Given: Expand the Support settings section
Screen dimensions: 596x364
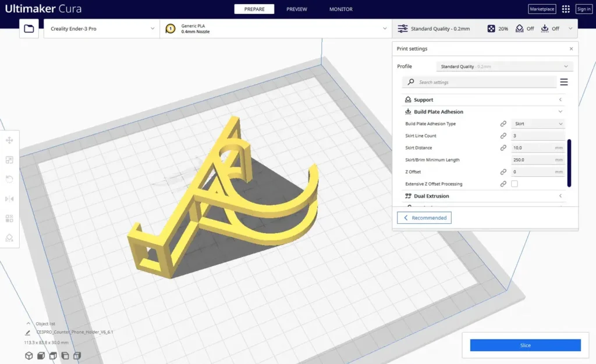Looking at the screenshot, I should [484, 100].
